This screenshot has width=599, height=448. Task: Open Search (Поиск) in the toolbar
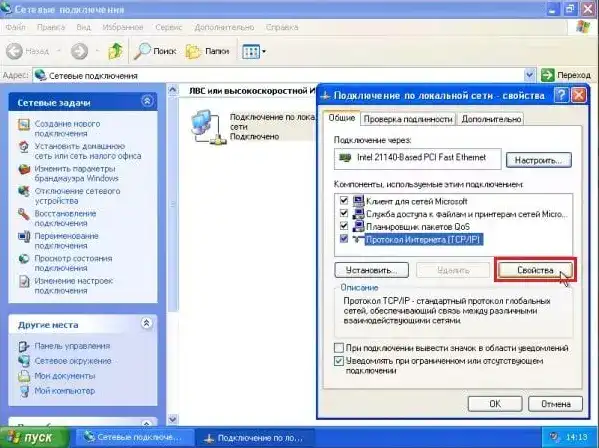155,51
